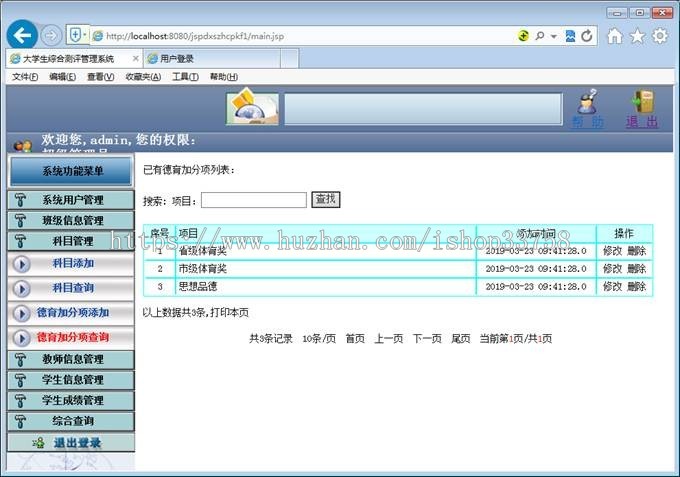Click the user icon beside 退出登录
This screenshot has height=477, width=680.
39,443
